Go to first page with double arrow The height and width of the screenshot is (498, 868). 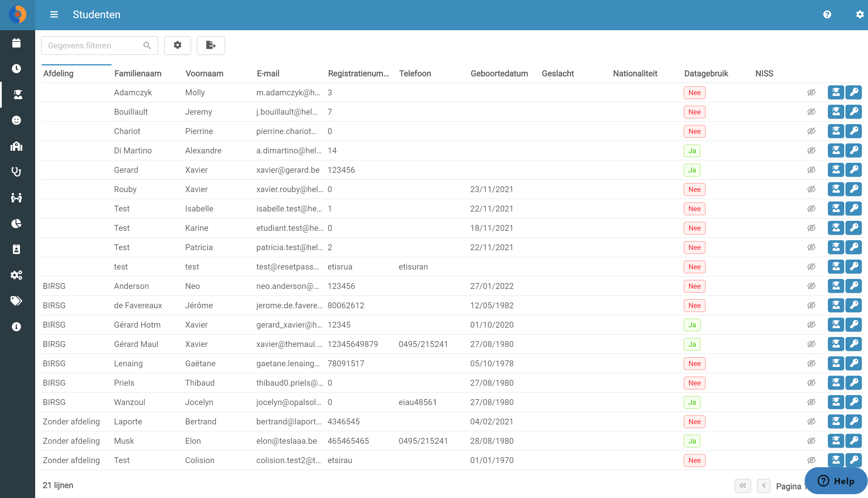(x=743, y=486)
